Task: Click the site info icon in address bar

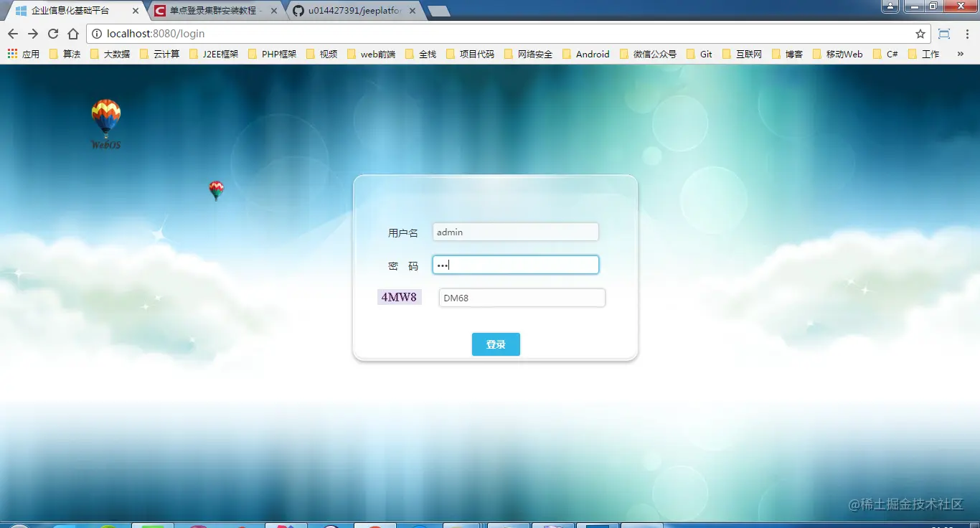Action: [x=97, y=34]
